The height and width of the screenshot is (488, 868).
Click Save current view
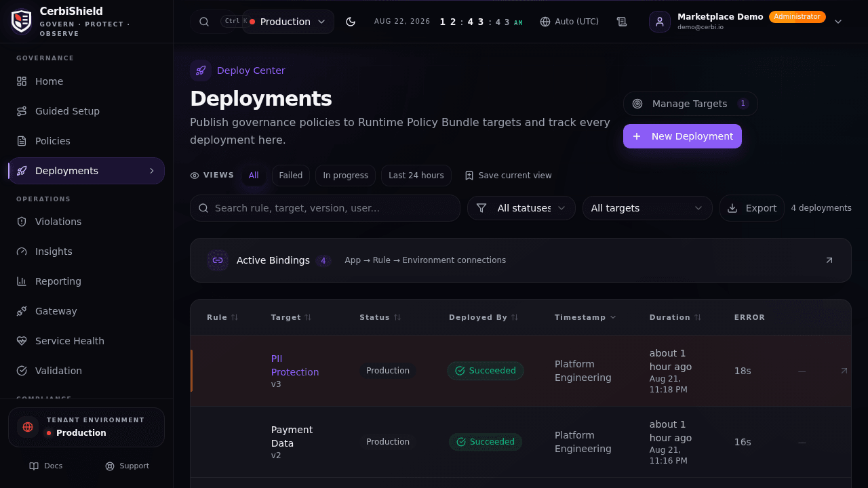[x=509, y=176]
